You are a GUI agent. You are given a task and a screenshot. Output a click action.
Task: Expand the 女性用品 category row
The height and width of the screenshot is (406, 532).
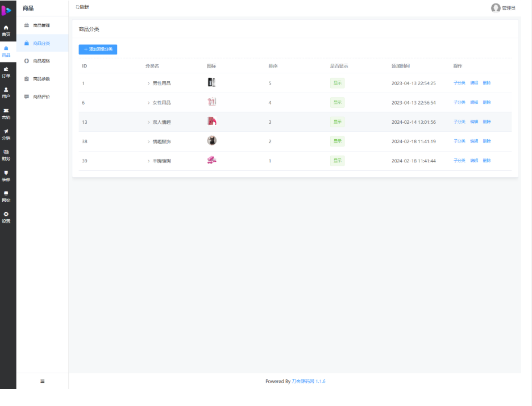click(148, 103)
